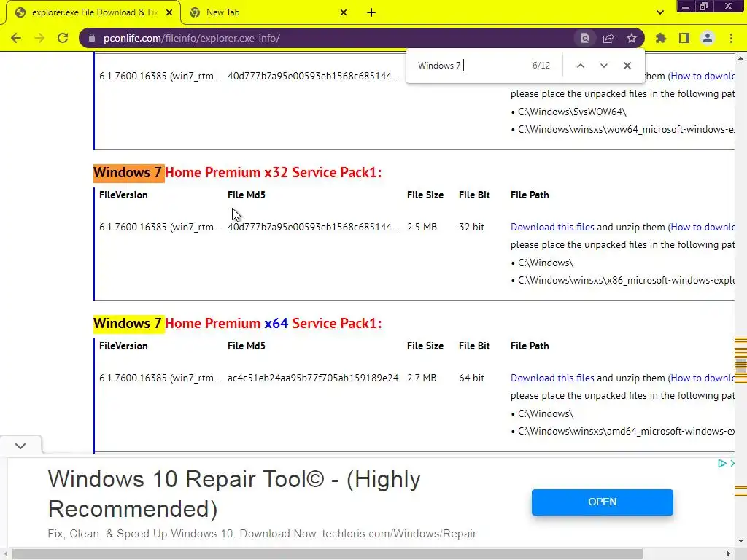Image resolution: width=747 pixels, height=560 pixels.
Task: Click the vertical scrollbar up arrow
Action: 740,58
